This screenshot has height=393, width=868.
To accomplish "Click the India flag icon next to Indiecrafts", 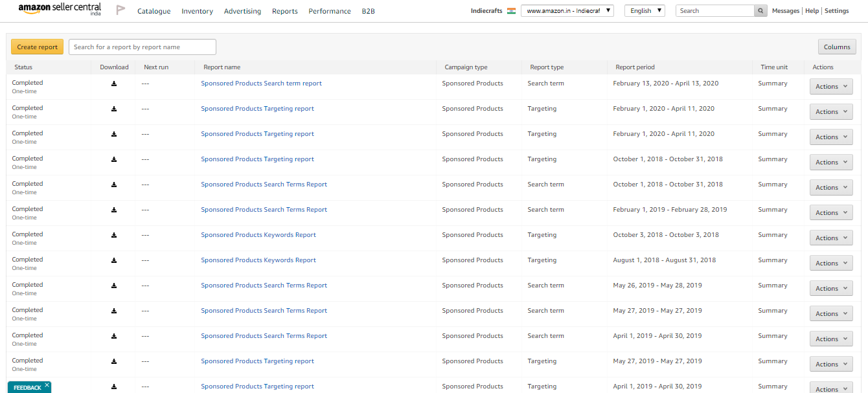I will tap(511, 11).
